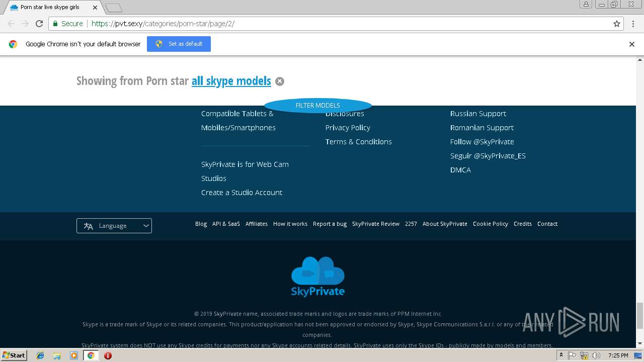644x362 pixels.
Task: Click the green padlock Secure indicator
Action: pos(67,24)
